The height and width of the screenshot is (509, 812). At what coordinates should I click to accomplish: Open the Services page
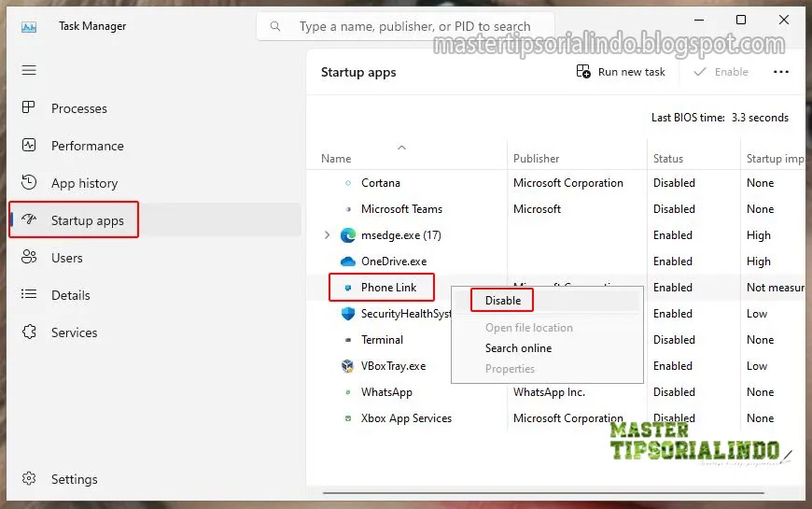[74, 332]
